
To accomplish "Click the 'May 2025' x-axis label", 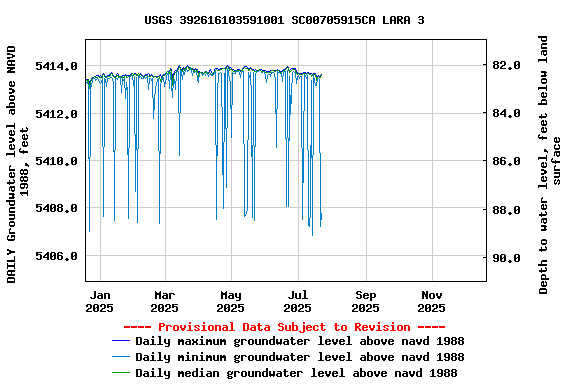I will pyautogui.click(x=231, y=302).
